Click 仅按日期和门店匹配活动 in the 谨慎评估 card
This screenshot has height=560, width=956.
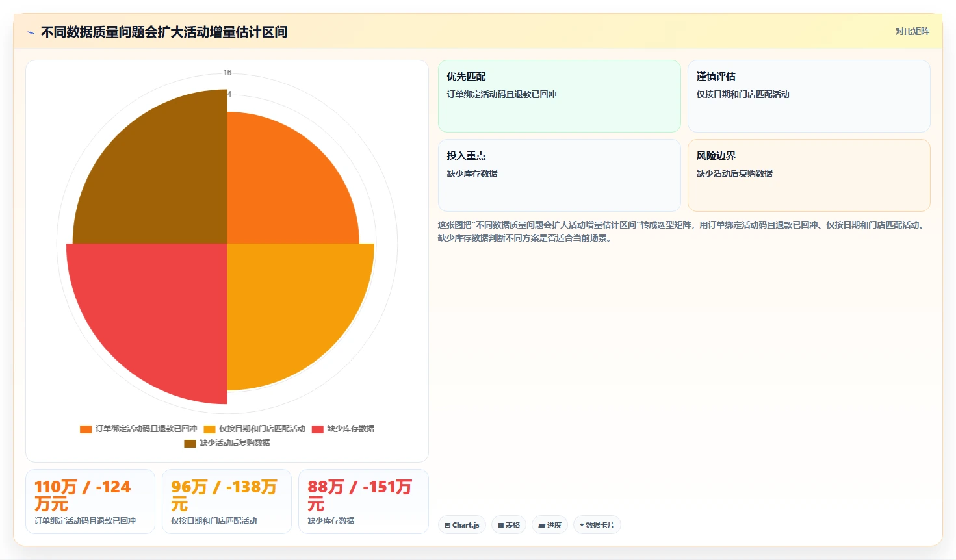[x=743, y=94]
